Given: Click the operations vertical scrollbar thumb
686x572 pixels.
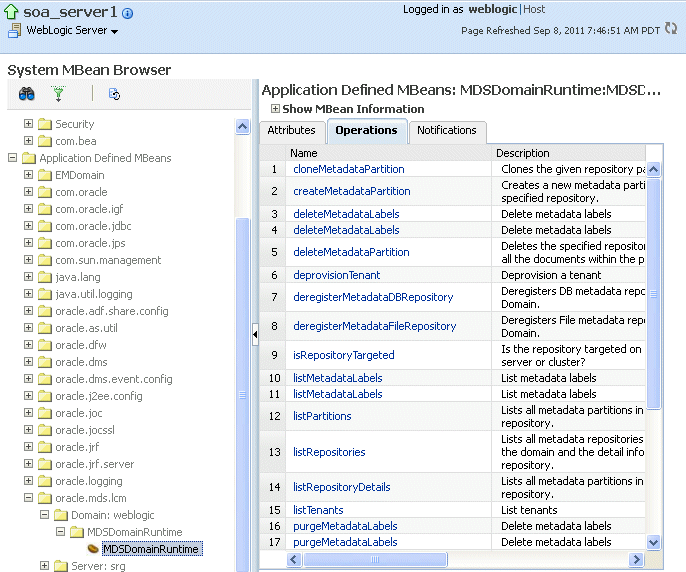Looking at the screenshot, I should 654,294.
